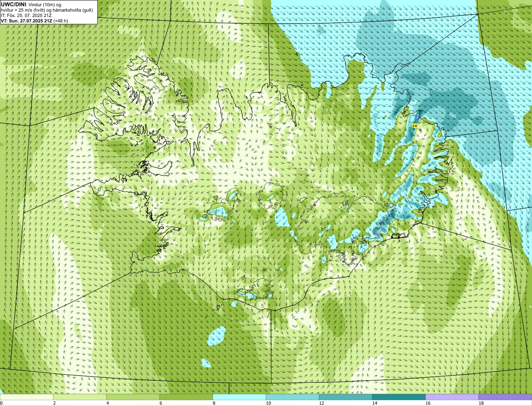This screenshot has height=406, width=532.
Task: Select the 6–8 m/s dark green legend swatch
Action: pos(186,397)
